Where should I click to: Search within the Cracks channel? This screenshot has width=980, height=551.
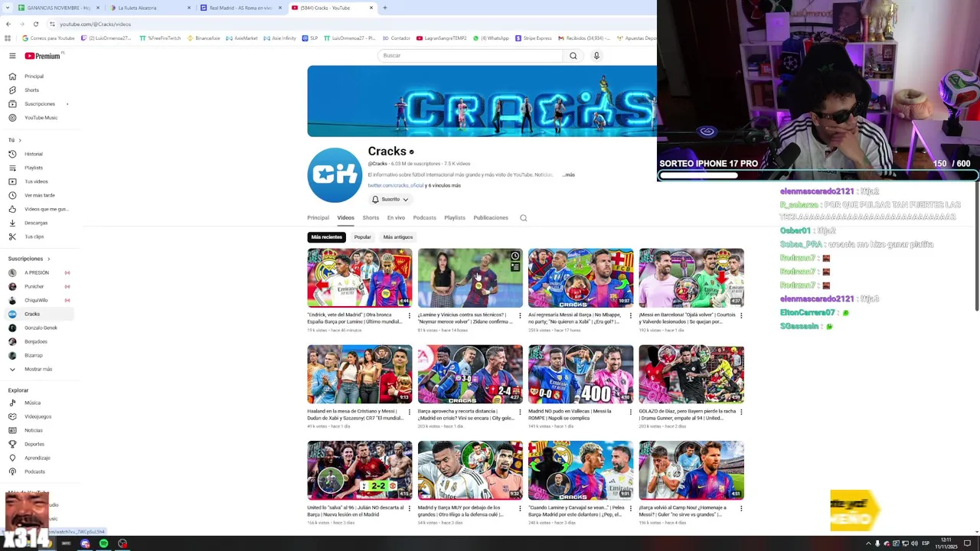(524, 218)
